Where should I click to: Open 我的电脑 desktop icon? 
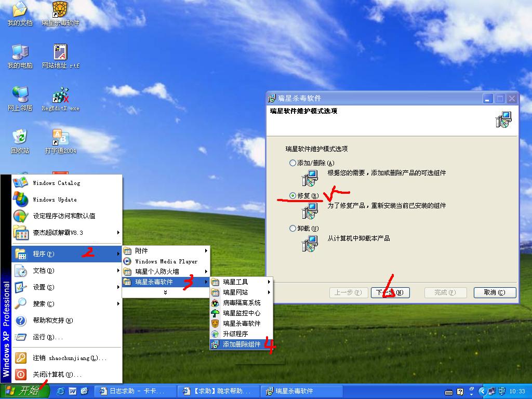point(20,56)
